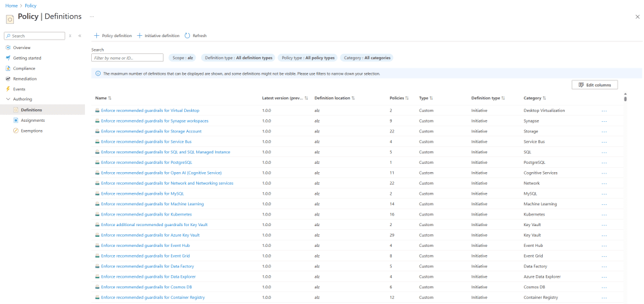Open the Compliance icon in sidebar
Viewport: 644px width, 304px height.
(x=8, y=68)
